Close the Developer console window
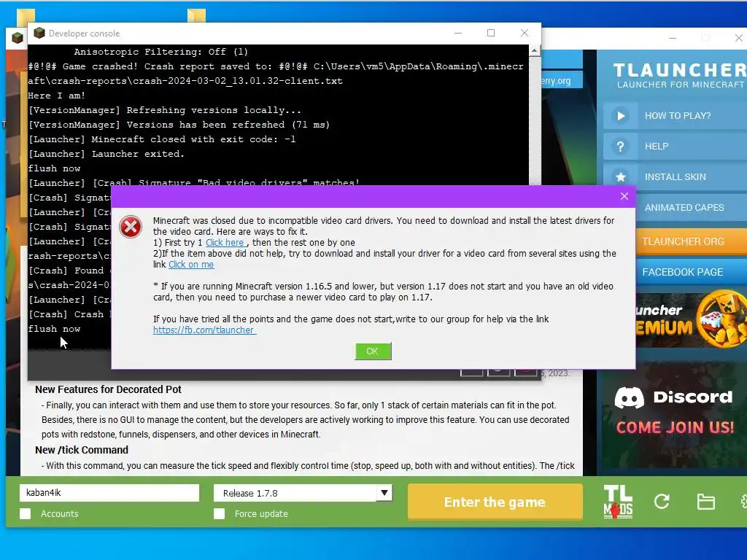747x560 pixels. 524,33
